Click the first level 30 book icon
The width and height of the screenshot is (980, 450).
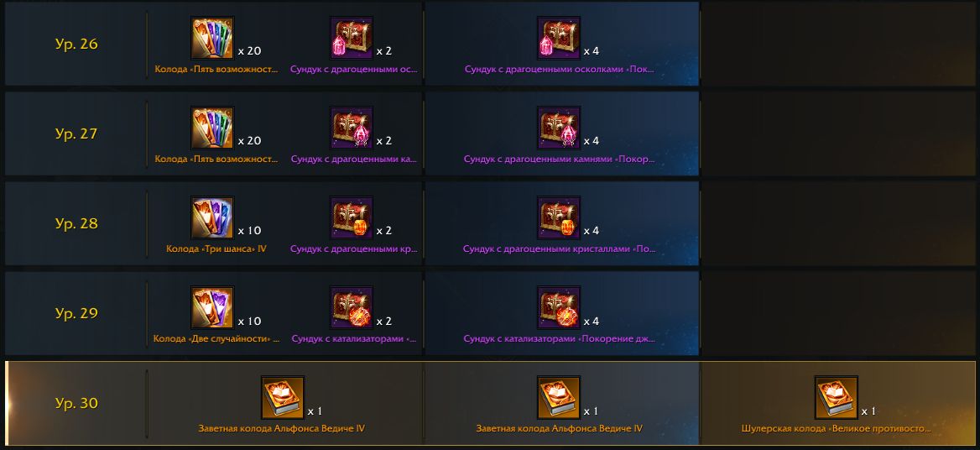pyautogui.click(x=283, y=397)
